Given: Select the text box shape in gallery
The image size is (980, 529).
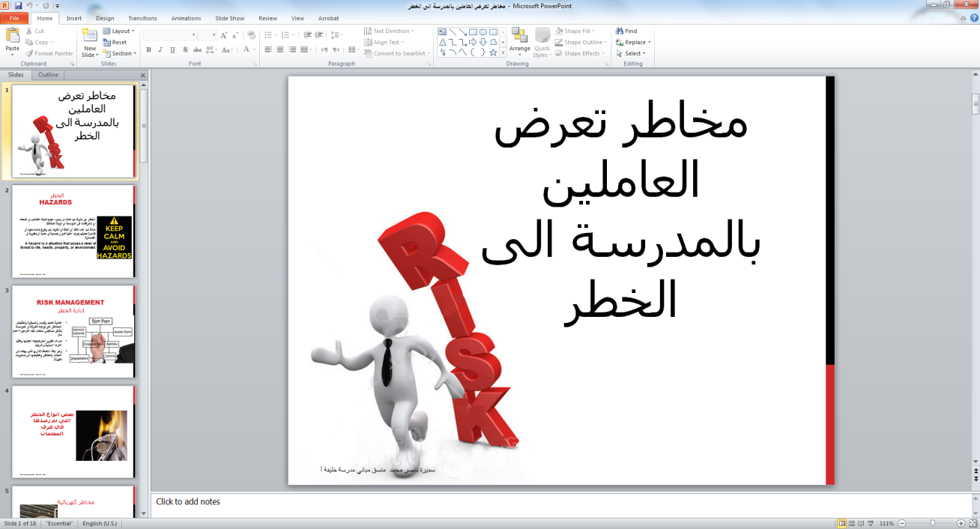Looking at the screenshot, I should pyautogui.click(x=442, y=32).
